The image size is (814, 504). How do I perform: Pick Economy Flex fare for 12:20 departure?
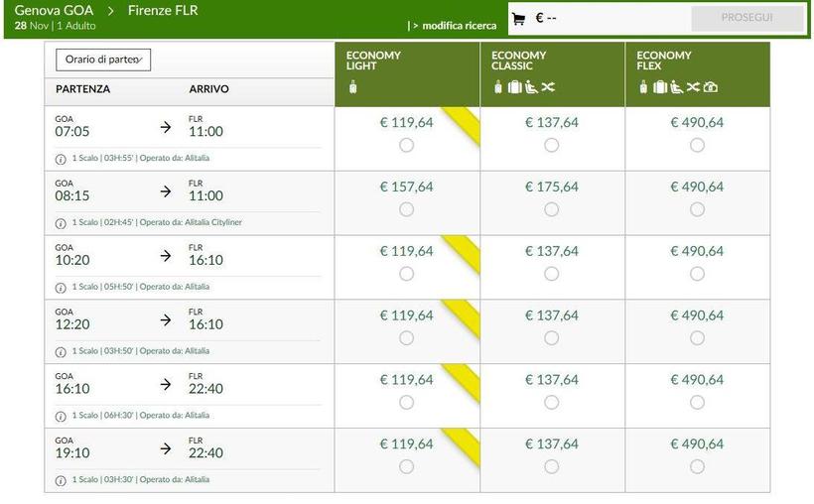pos(697,338)
